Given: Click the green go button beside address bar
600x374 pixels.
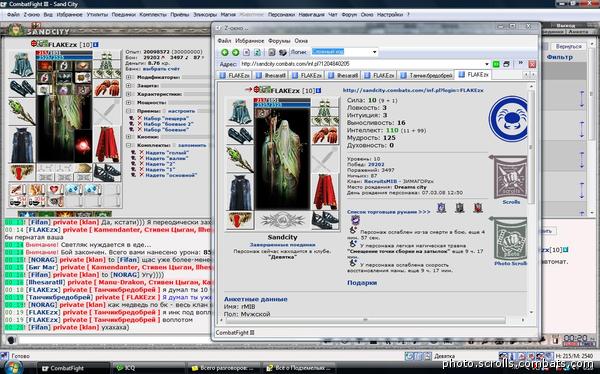Looking at the screenshot, I should (496, 64).
